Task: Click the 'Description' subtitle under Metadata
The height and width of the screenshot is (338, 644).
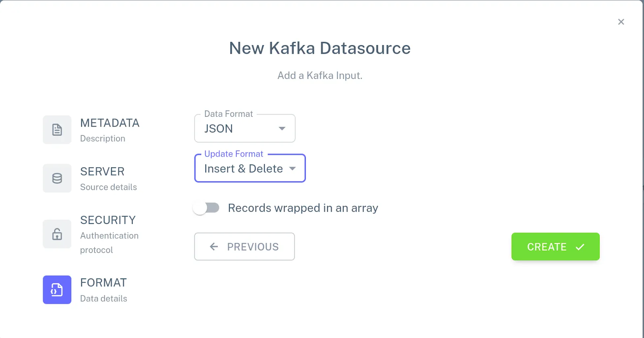Action: [103, 139]
